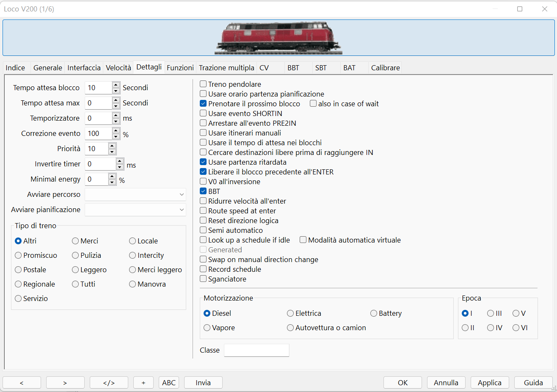The height and width of the screenshot is (392, 557).
Task: Choose Elettrica as motorizzazione
Action: pos(290,313)
